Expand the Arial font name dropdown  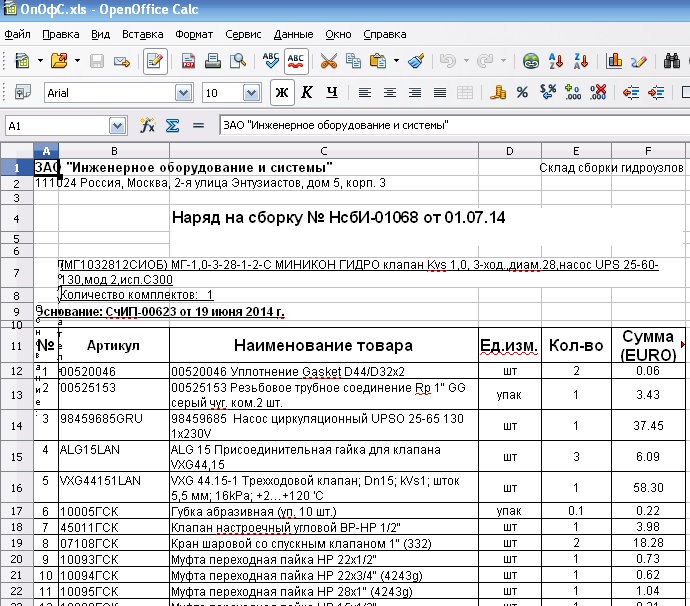pyautogui.click(x=184, y=93)
